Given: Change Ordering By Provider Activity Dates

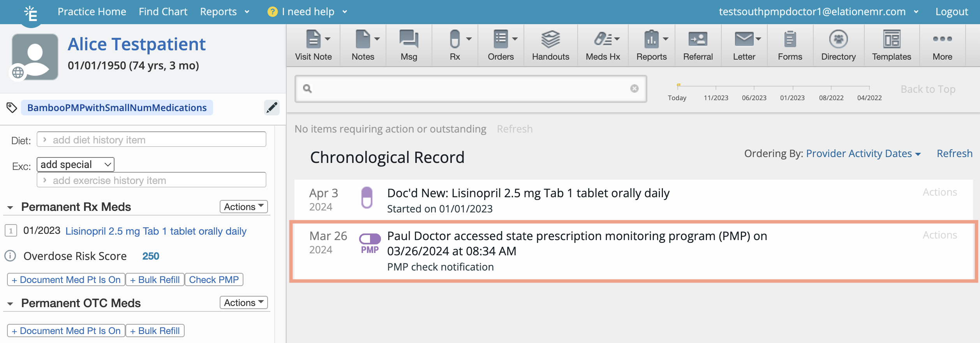Looking at the screenshot, I should [x=863, y=154].
